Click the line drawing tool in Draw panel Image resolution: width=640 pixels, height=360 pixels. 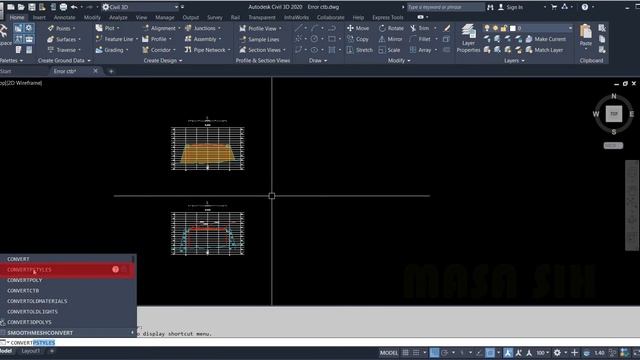(298, 28)
